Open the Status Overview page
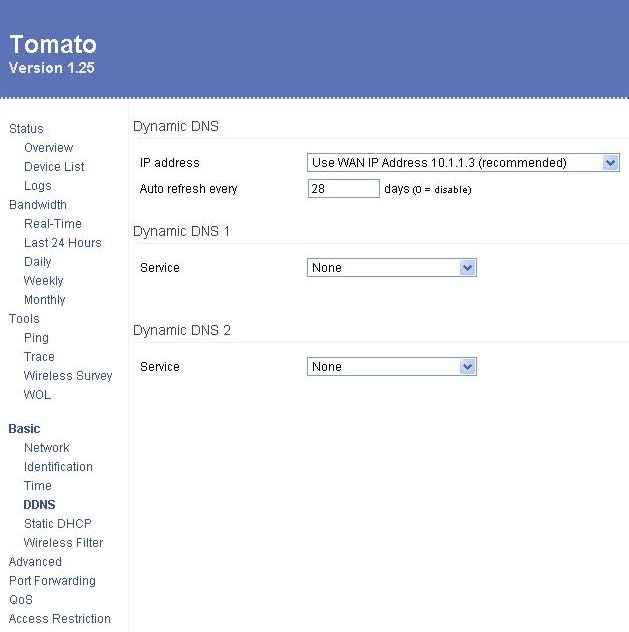 tap(48, 148)
